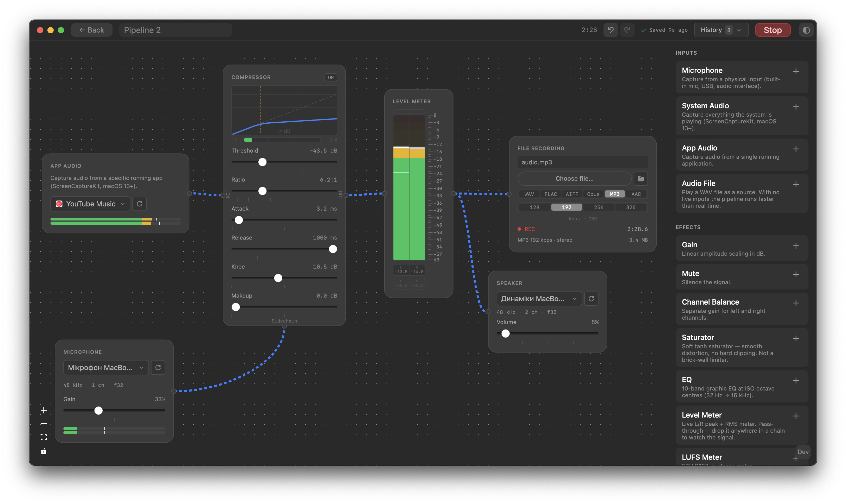Image resolution: width=846 pixels, height=504 pixels.
Task: Open the Динаміки MacBo... speaker dropdown
Action: pyautogui.click(x=539, y=299)
